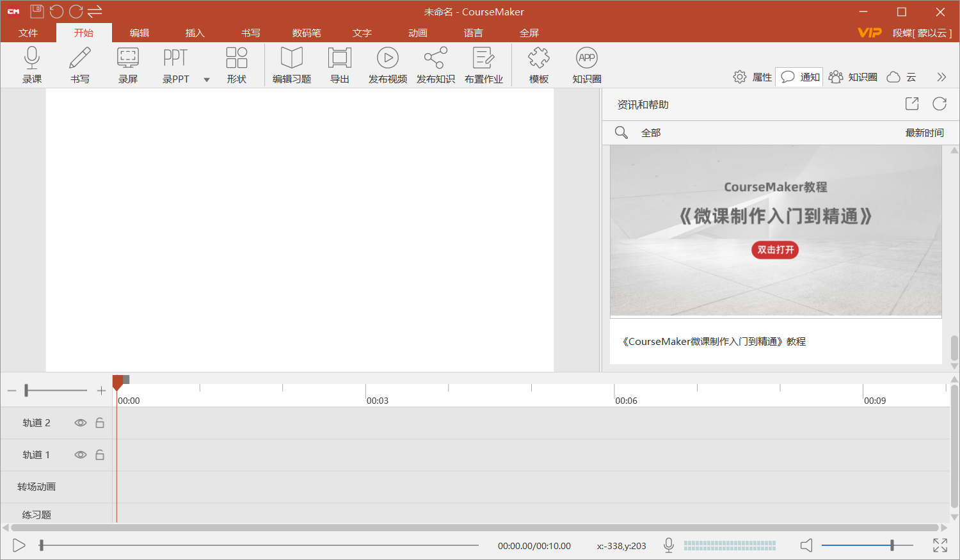Screen dimensions: 960x560
Task: Open the 模板 templates gallery
Action: coord(539,65)
